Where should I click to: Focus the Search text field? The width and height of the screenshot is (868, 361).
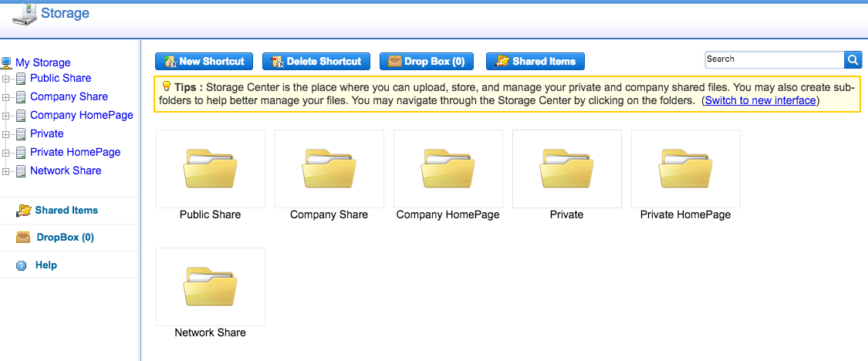[773, 59]
